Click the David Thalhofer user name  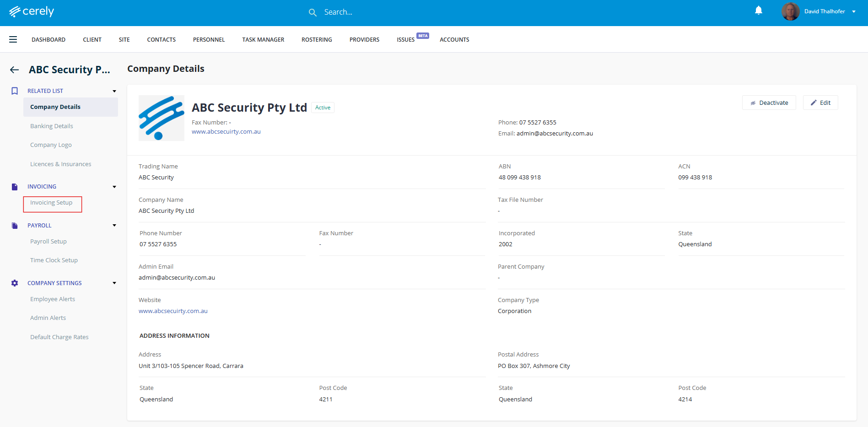point(825,11)
